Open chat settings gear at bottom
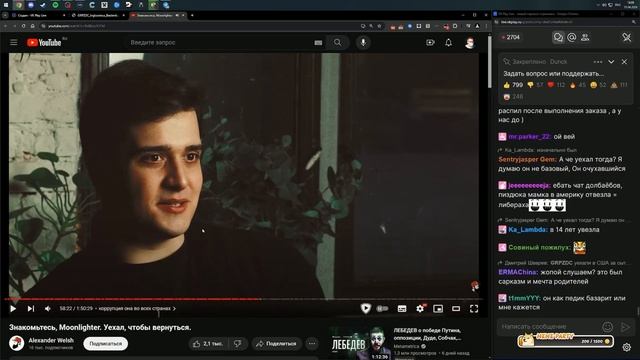Viewport: 640px width, 360px height. click(x=627, y=347)
